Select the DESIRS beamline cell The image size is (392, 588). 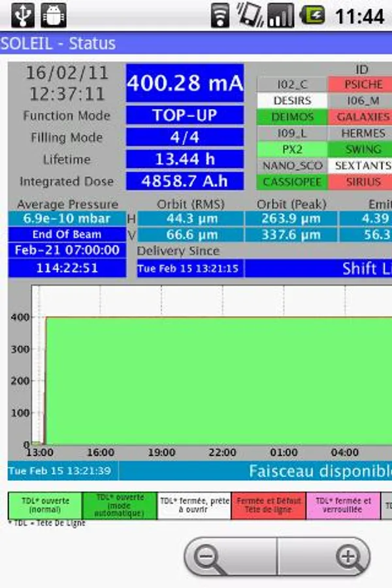[292, 101]
